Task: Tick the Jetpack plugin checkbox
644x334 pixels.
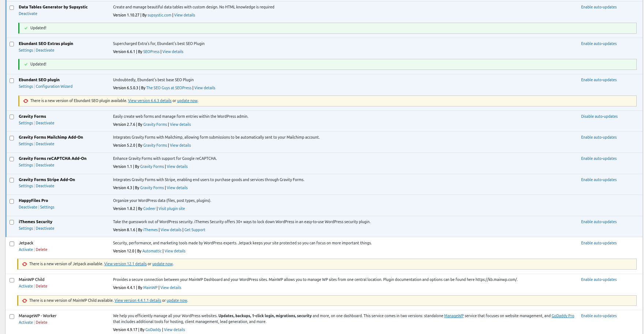Action: tap(12, 244)
